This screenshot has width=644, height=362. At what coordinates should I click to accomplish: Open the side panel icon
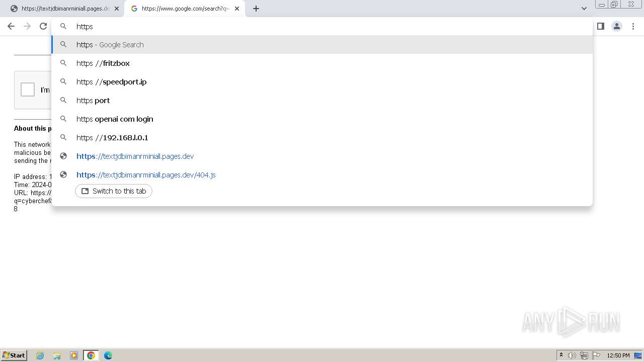pos(600,26)
